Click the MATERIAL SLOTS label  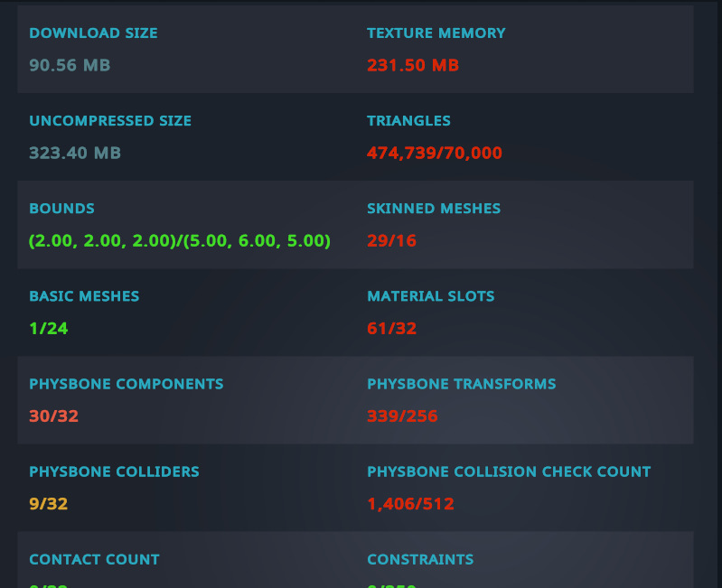(x=431, y=296)
